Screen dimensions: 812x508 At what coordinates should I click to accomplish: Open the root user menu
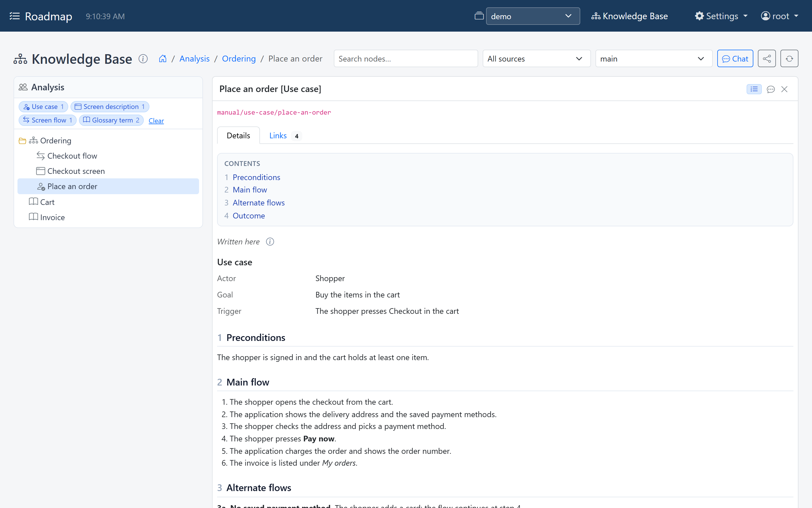click(780, 16)
